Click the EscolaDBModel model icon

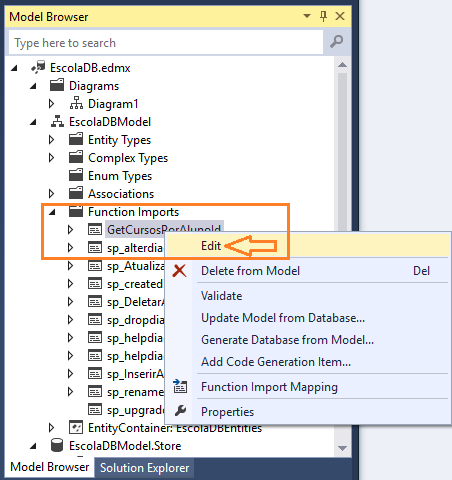click(57, 121)
